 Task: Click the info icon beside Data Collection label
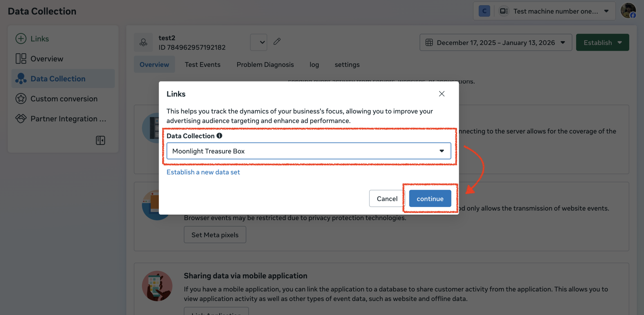(x=219, y=136)
